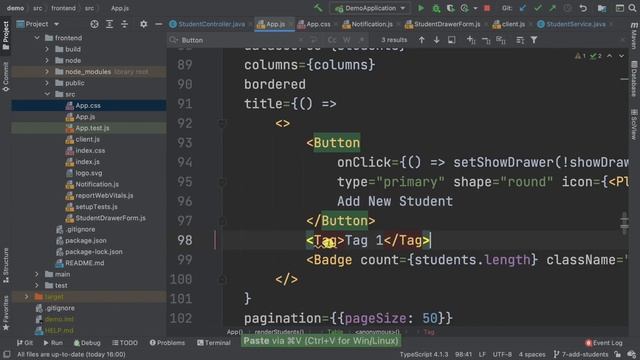Open the Debug tool window
This screenshot has height=360, width=640.
coord(87,343)
